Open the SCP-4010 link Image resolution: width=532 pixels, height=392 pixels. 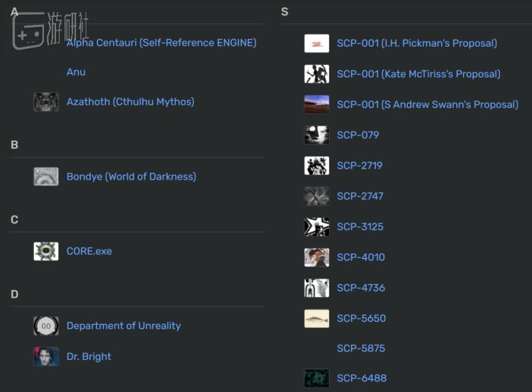[360, 257]
